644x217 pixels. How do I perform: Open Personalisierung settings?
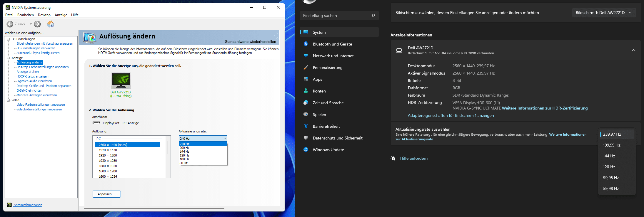click(x=339, y=68)
